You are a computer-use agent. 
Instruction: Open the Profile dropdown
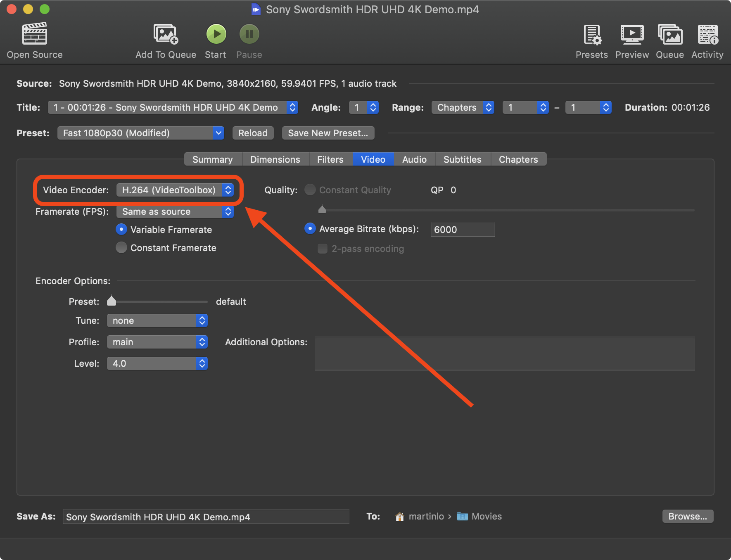point(157,342)
